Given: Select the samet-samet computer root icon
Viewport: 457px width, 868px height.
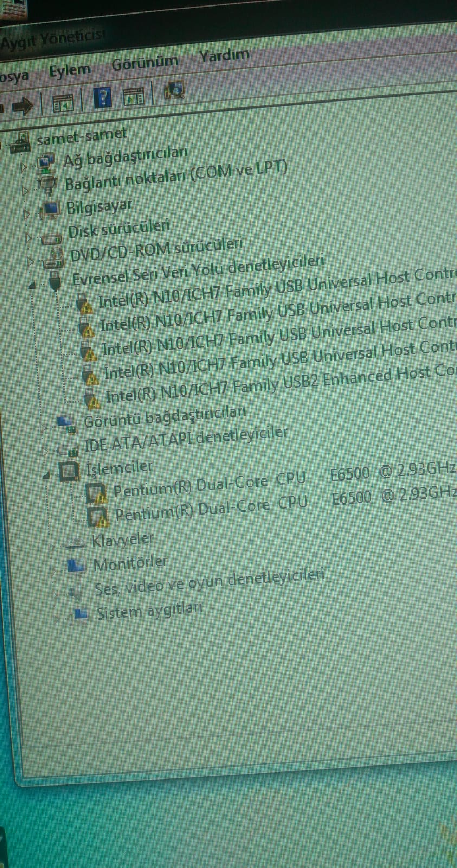Looking at the screenshot, I should click(20, 143).
